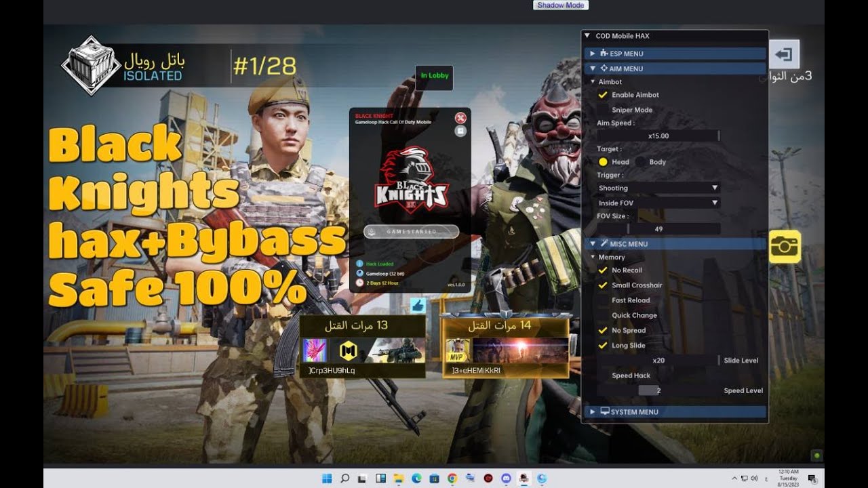Select the Head target radio button
Image resolution: width=868 pixels, height=488 pixels.
pyautogui.click(x=602, y=162)
